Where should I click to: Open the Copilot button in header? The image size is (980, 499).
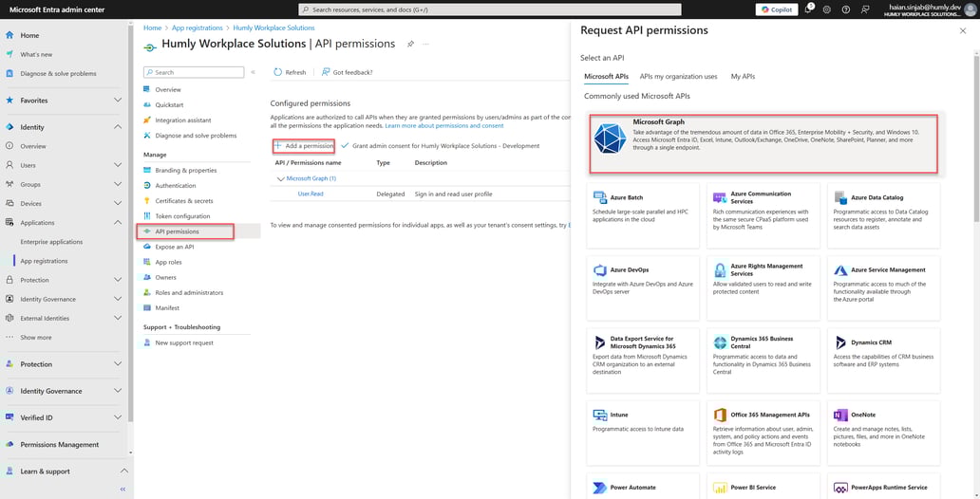pos(776,9)
